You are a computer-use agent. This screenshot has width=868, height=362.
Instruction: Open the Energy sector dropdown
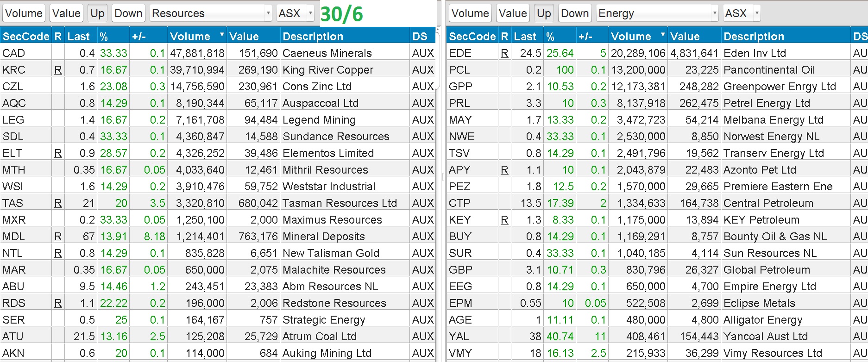point(657,13)
